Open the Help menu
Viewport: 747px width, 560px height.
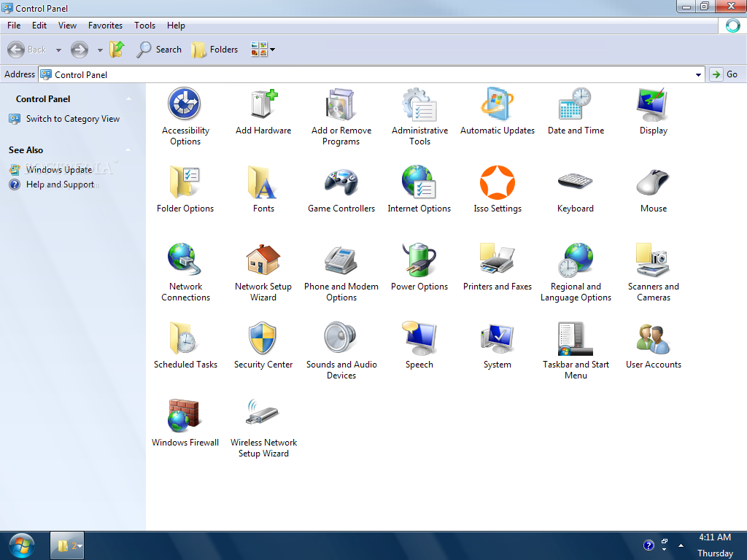point(176,26)
